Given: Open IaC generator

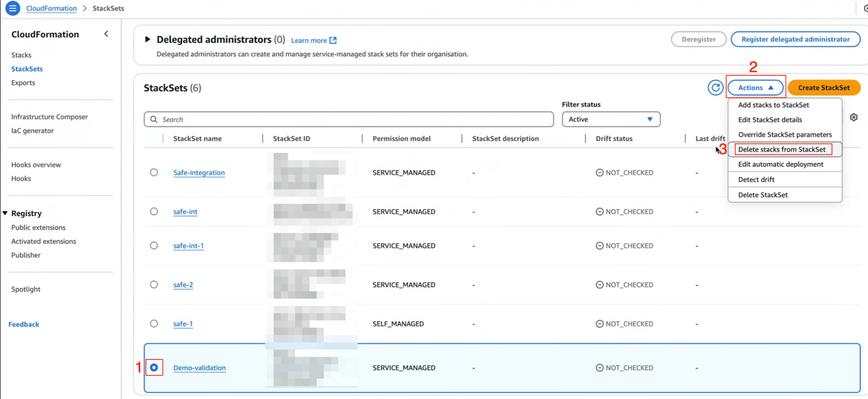Looking at the screenshot, I should coord(32,131).
